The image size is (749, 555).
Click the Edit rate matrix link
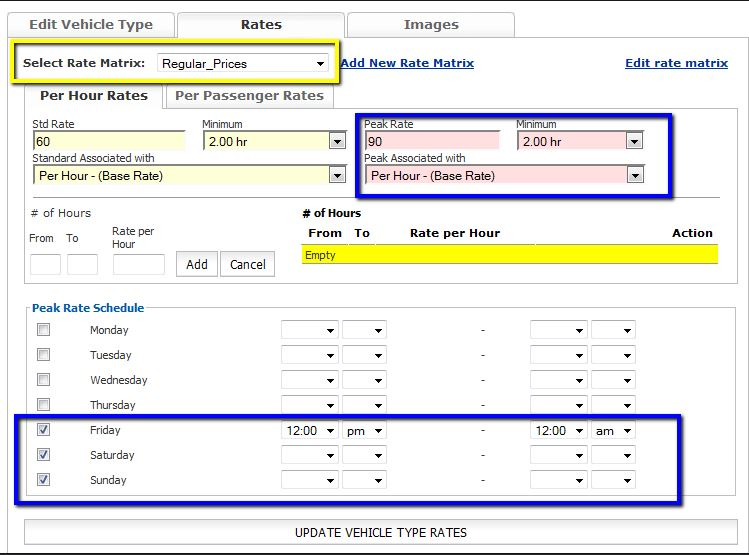pyautogui.click(x=676, y=63)
